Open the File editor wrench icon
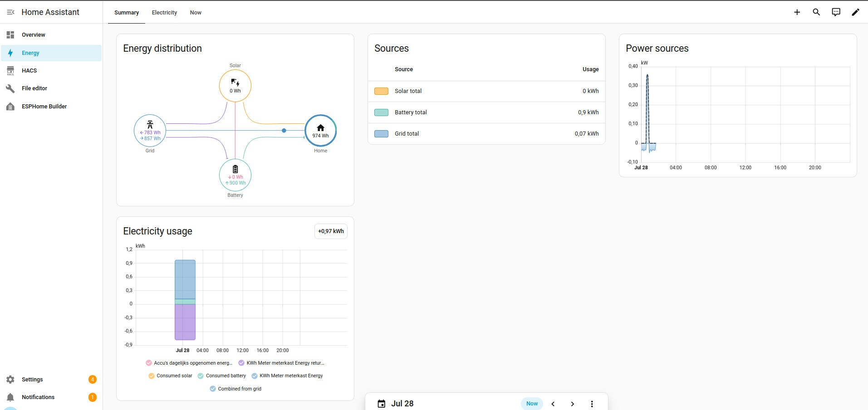Viewport: 868px width, 410px height. 10,88
